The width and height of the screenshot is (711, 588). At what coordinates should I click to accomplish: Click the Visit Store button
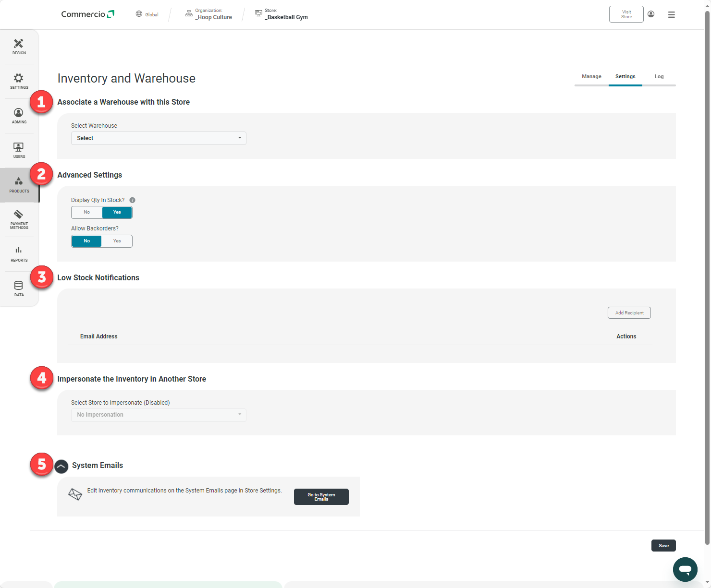click(x=626, y=14)
